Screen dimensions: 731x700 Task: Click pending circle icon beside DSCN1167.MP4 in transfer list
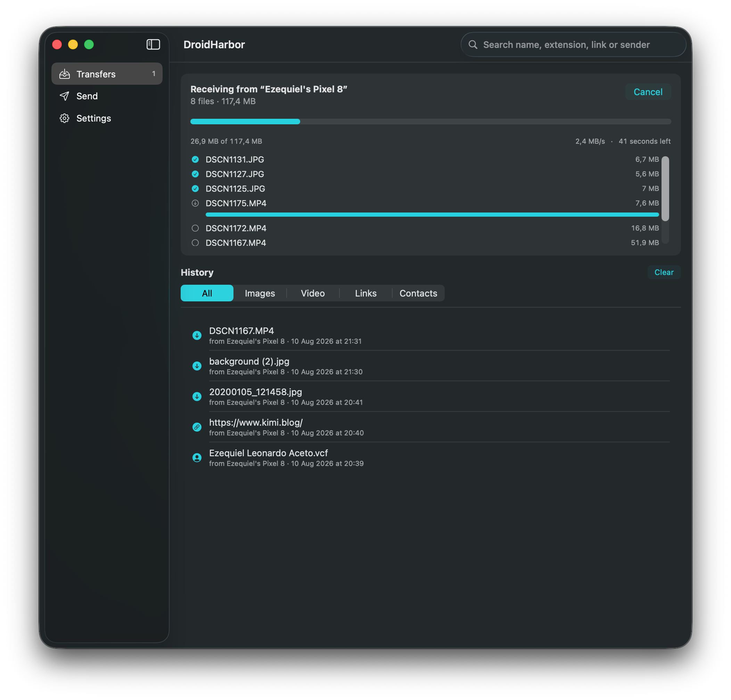pyautogui.click(x=195, y=243)
